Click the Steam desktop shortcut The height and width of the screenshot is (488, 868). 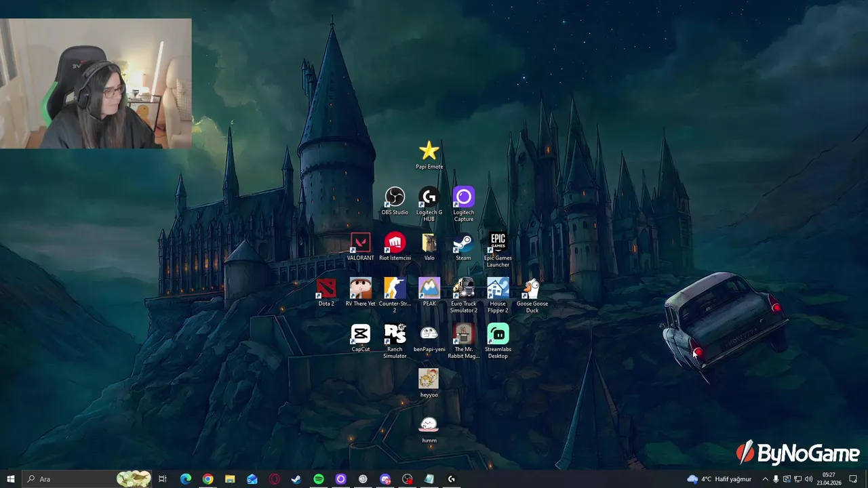(463, 247)
